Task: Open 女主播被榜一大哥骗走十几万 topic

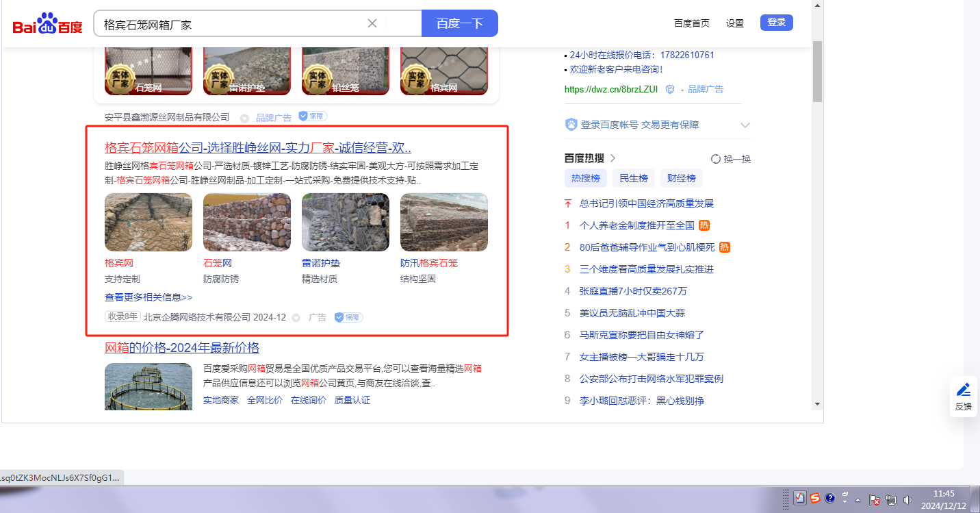Action: point(642,357)
